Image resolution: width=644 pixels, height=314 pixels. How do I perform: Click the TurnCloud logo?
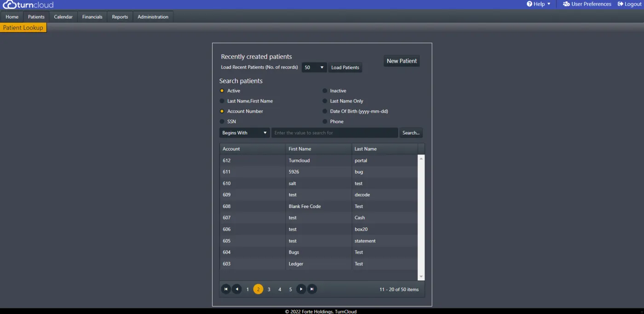pyautogui.click(x=28, y=5)
